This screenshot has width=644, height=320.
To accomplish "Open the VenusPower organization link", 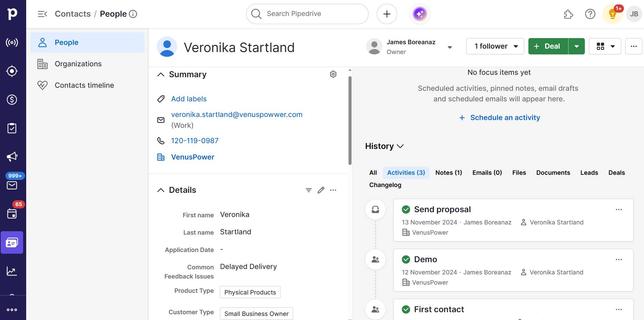I will (192, 157).
